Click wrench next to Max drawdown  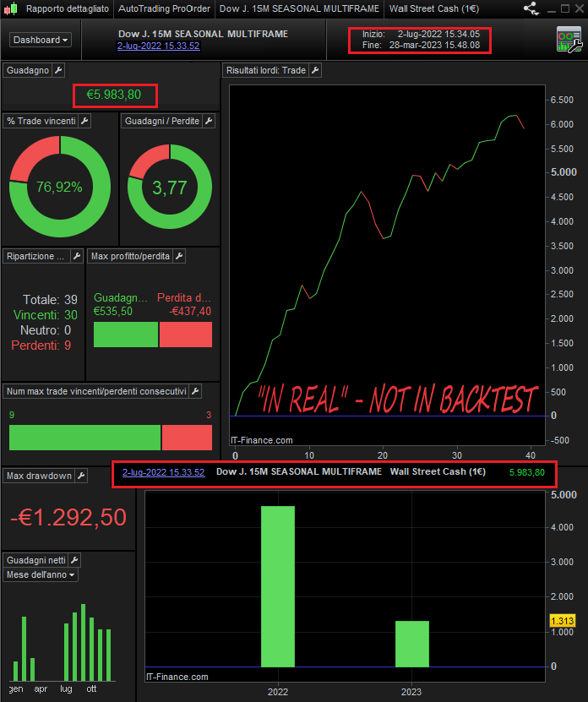click(81, 476)
